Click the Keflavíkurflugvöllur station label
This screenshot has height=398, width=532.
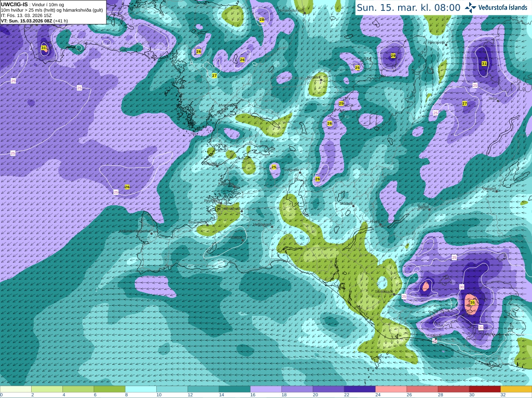pos(135,231)
